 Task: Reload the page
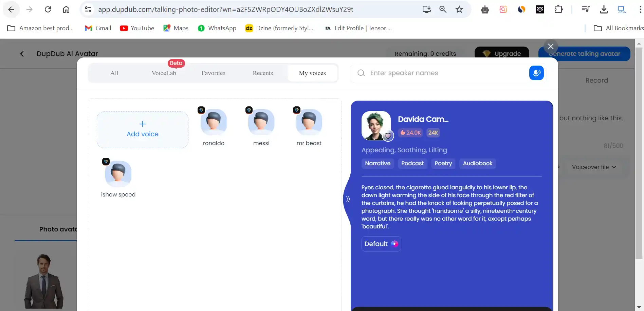48,10
